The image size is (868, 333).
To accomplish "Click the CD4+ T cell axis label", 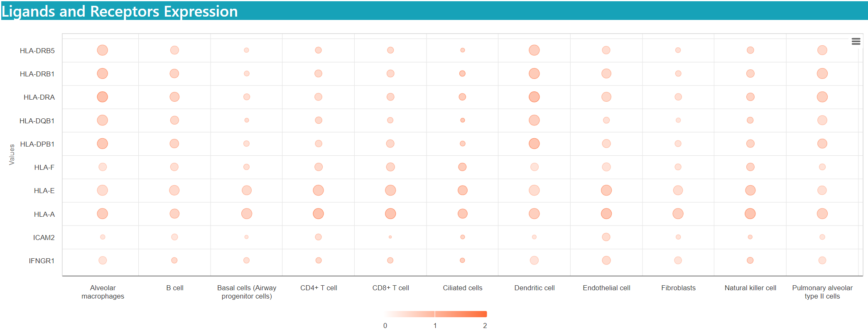I will pyautogui.click(x=319, y=288).
